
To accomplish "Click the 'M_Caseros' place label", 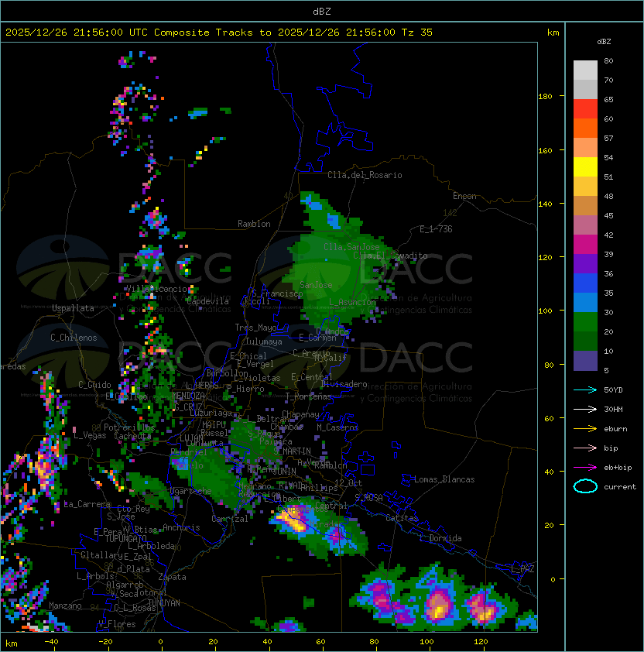I will pos(337,427).
